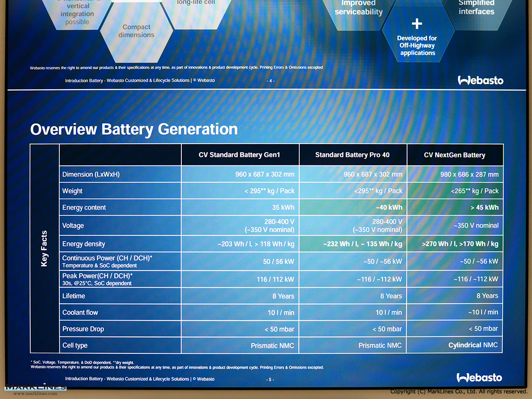
Task: Select the NextGen '< 50 mbar' pressure drop
Action: [x=484, y=329]
